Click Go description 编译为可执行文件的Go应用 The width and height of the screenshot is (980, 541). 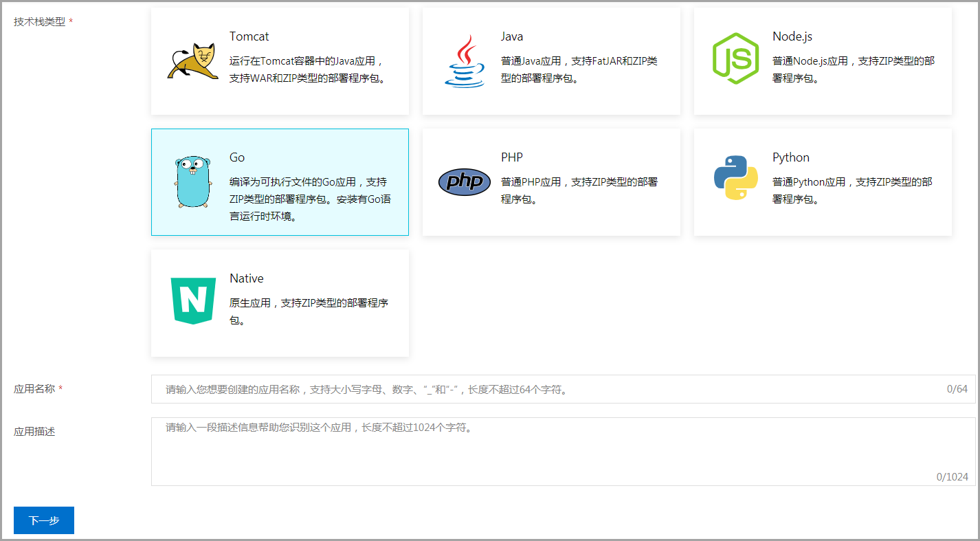(310, 199)
